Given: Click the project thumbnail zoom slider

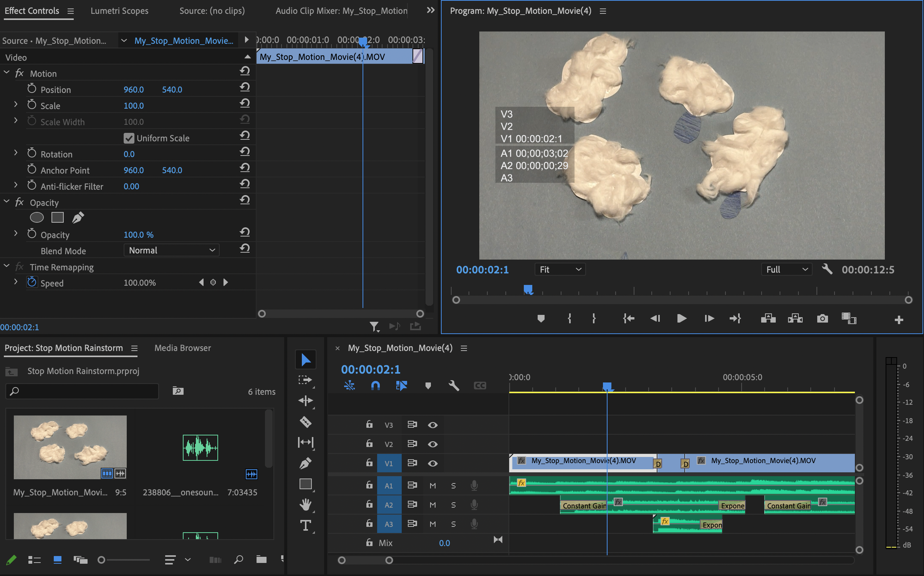Looking at the screenshot, I should (x=101, y=560).
